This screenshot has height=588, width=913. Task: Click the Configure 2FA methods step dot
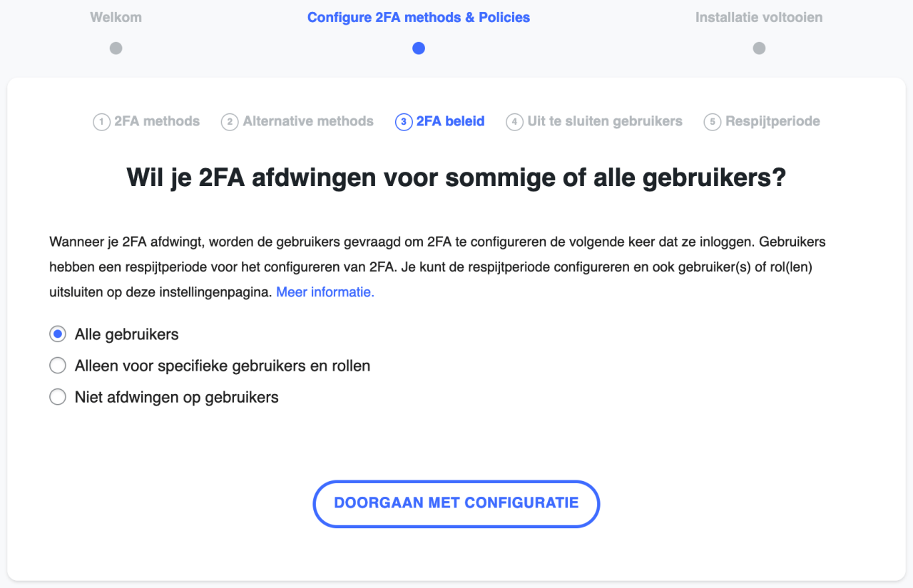click(x=419, y=48)
